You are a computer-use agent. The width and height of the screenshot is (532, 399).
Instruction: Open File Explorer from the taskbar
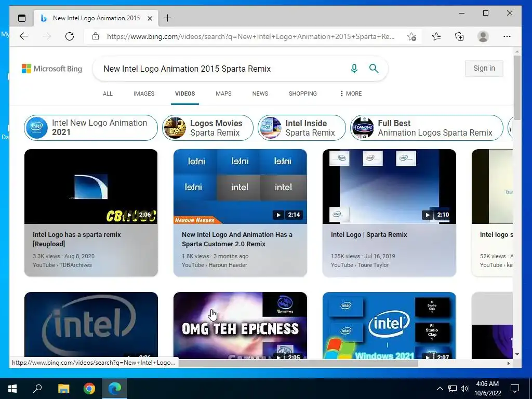click(x=63, y=389)
